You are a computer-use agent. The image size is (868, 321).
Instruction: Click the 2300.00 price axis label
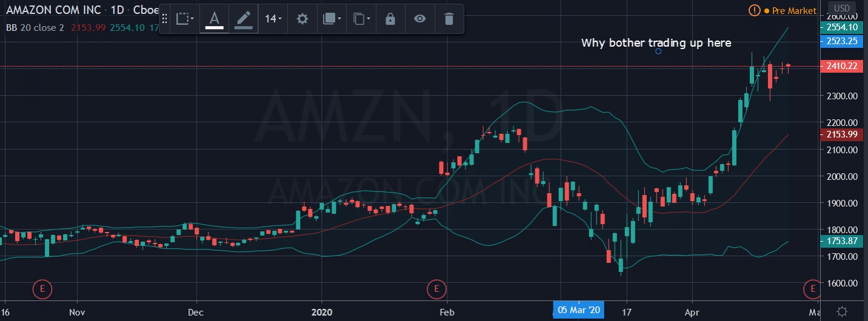point(843,96)
